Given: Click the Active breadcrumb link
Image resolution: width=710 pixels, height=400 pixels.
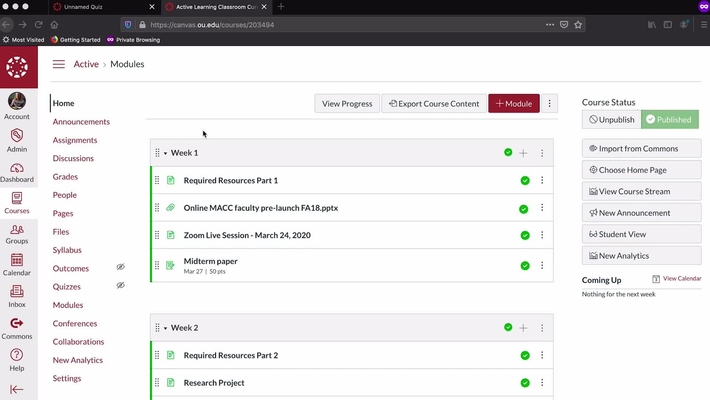Looking at the screenshot, I should click(86, 64).
